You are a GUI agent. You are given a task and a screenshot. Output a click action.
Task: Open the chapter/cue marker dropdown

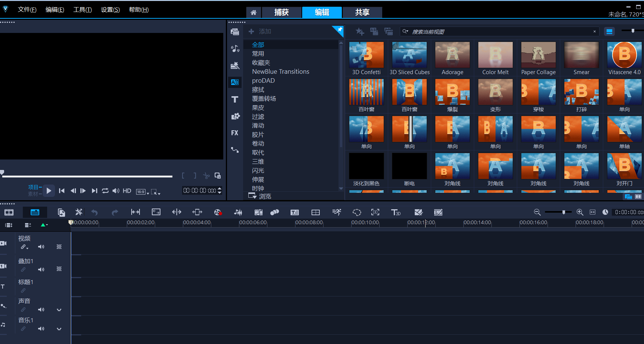[44, 225]
